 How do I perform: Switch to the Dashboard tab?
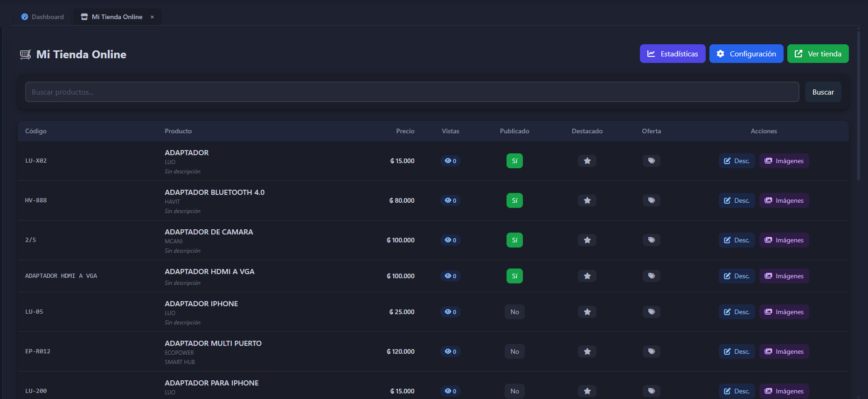[42, 17]
